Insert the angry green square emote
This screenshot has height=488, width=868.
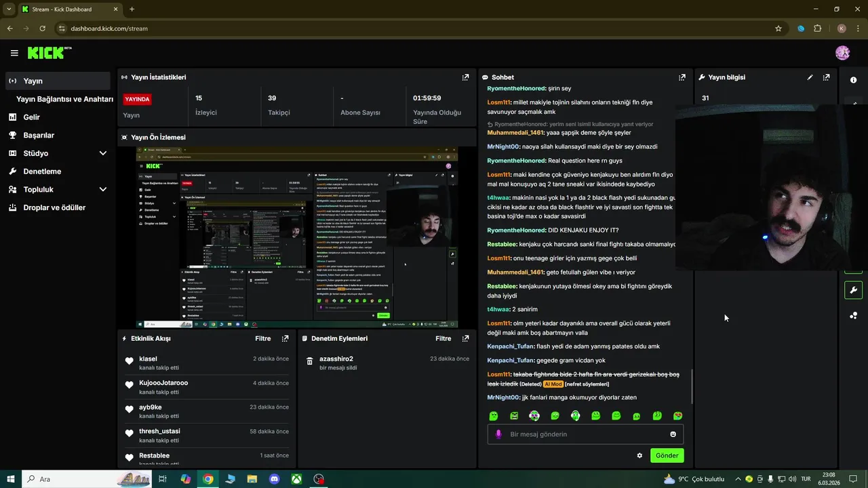tap(514, 415)
